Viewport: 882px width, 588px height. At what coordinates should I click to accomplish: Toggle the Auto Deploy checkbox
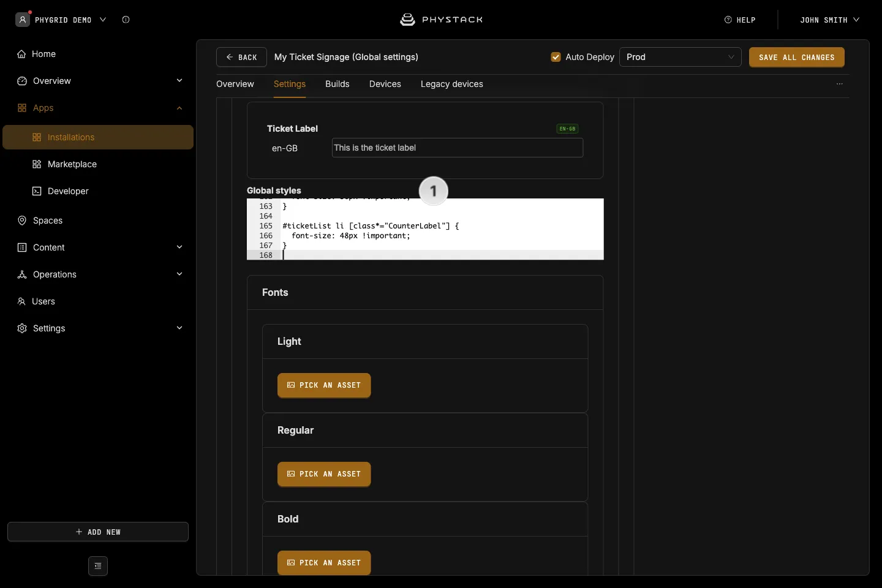click(556, 57)
